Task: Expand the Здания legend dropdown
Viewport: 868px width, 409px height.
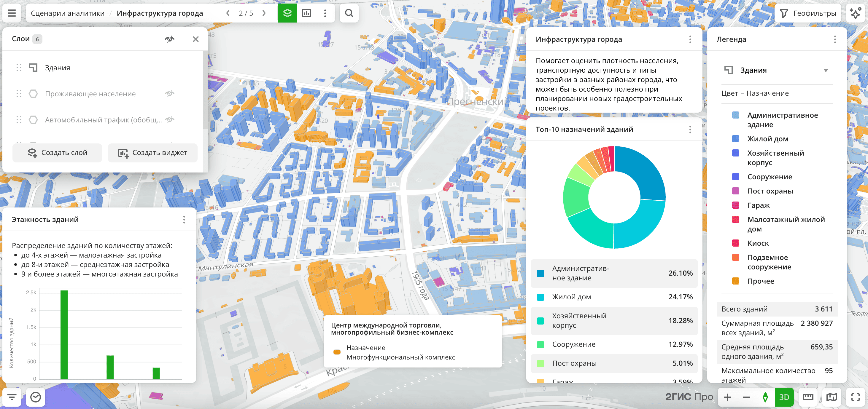Action: [826, 70]
